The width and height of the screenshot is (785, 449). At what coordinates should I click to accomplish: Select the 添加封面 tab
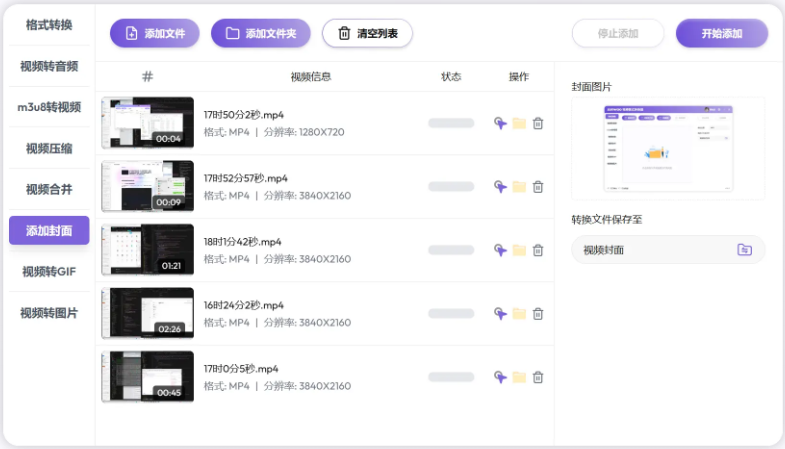(49, 230)
